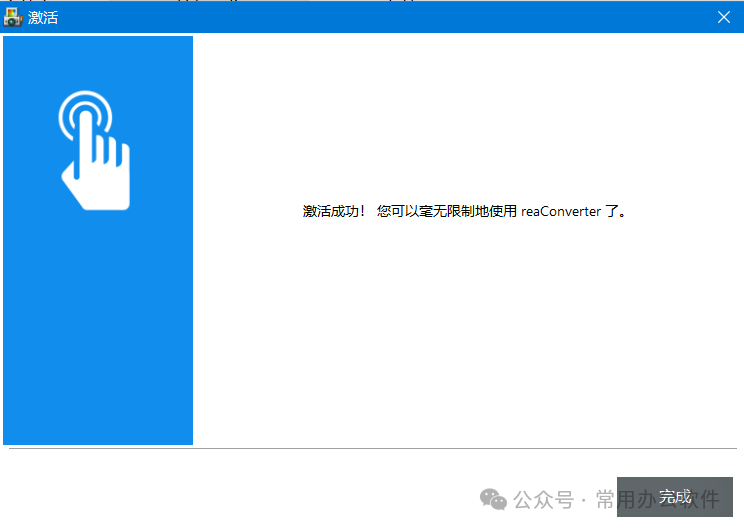Image resolution: width=744 pixels, height=530 pixels.
Task: Click the palm of the hand graphic
Action: pyautogui.click(x=98, y=185)
